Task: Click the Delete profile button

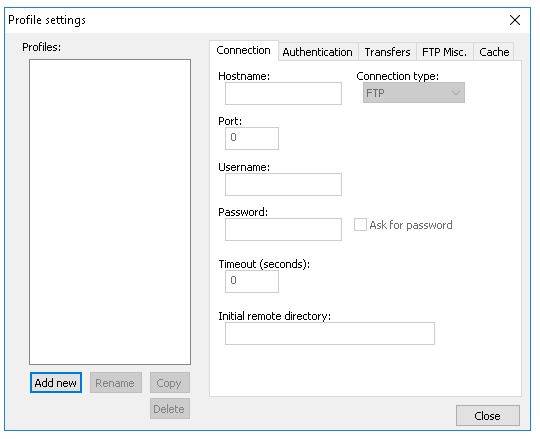Action: click(170, 409)
